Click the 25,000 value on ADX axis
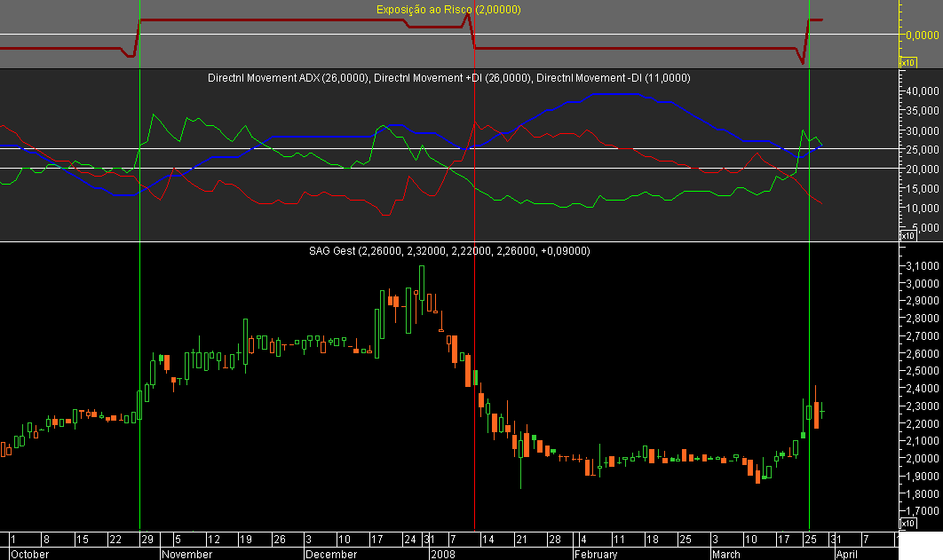 [x=923, y=149]
